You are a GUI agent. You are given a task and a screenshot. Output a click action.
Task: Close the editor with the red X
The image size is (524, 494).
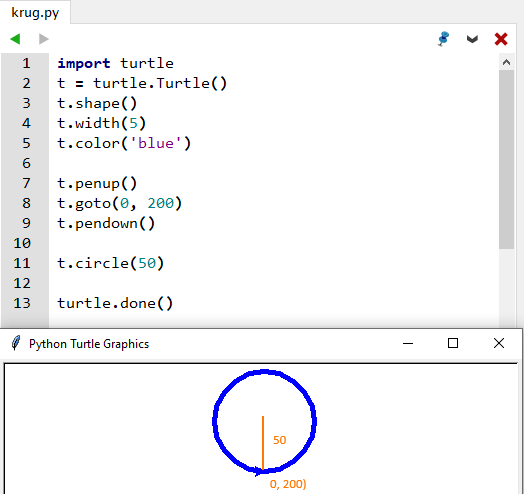[x=501, y=39]
